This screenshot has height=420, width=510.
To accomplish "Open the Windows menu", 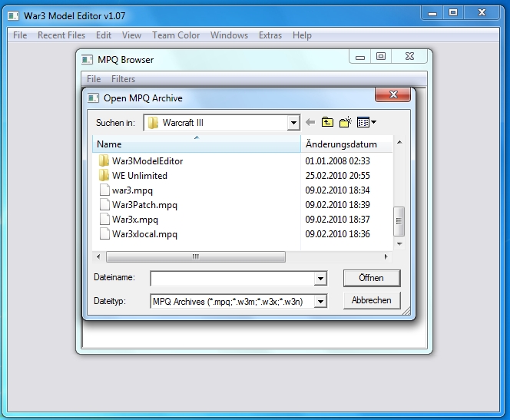I will coord(230,35).
